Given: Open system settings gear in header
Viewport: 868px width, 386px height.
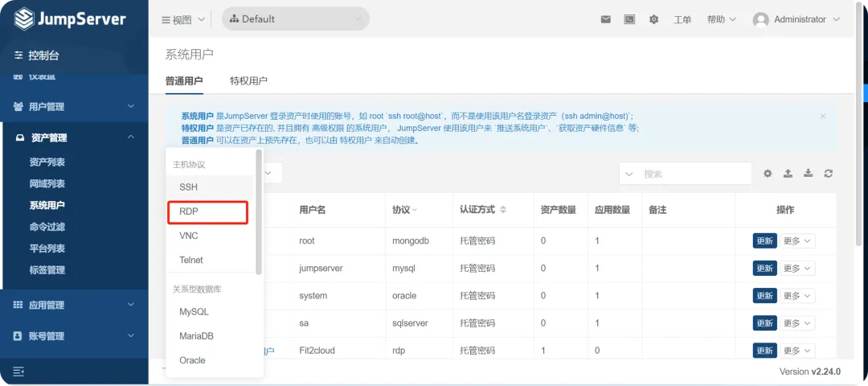Looking at the screenshot, I should tap(653, 19).
